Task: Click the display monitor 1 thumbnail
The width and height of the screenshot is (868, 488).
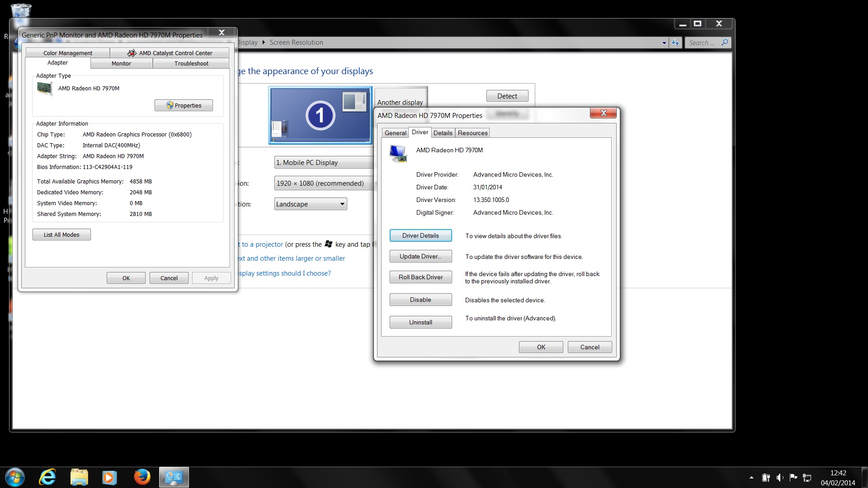Action: pos(320,115)
